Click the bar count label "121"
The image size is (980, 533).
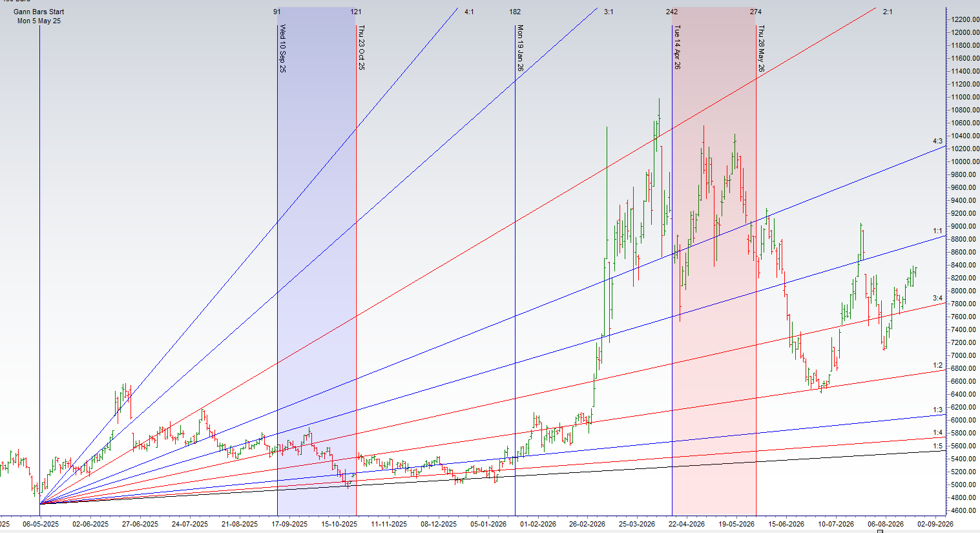(356, 12)
